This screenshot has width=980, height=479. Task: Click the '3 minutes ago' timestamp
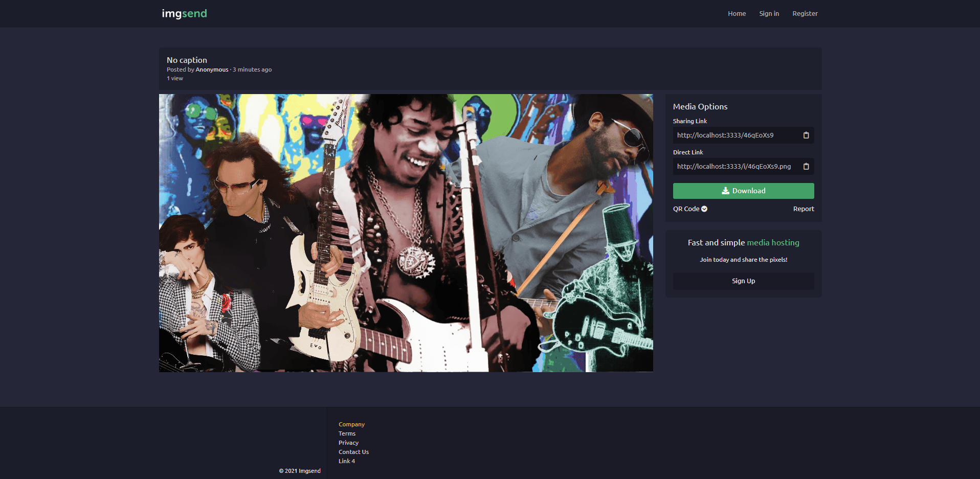[252, 70]
